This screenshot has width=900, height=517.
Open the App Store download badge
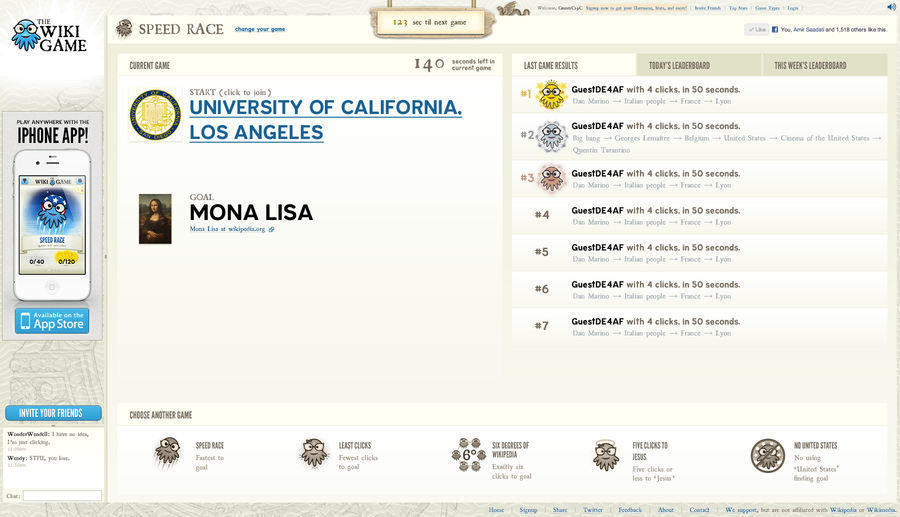52,321
